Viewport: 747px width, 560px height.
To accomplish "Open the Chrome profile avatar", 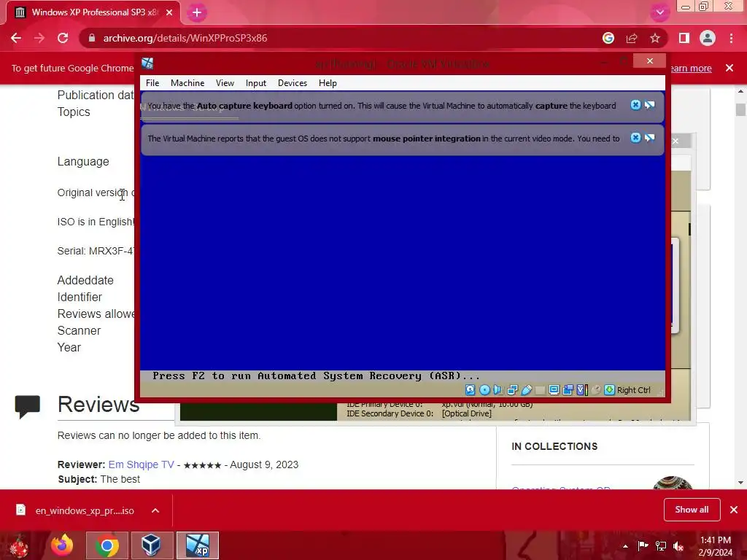I will 708,38.
